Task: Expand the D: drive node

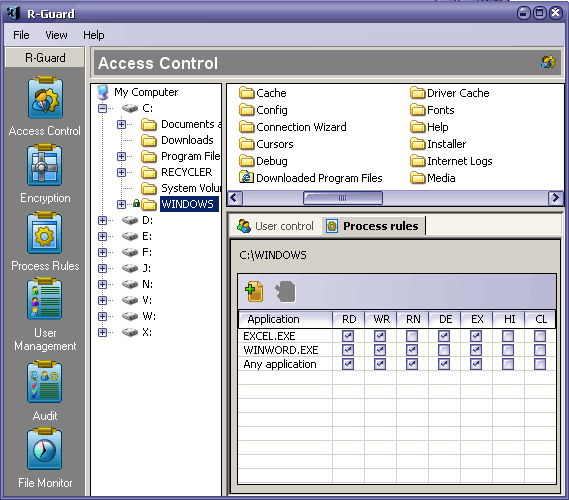Action: point(103,220)
